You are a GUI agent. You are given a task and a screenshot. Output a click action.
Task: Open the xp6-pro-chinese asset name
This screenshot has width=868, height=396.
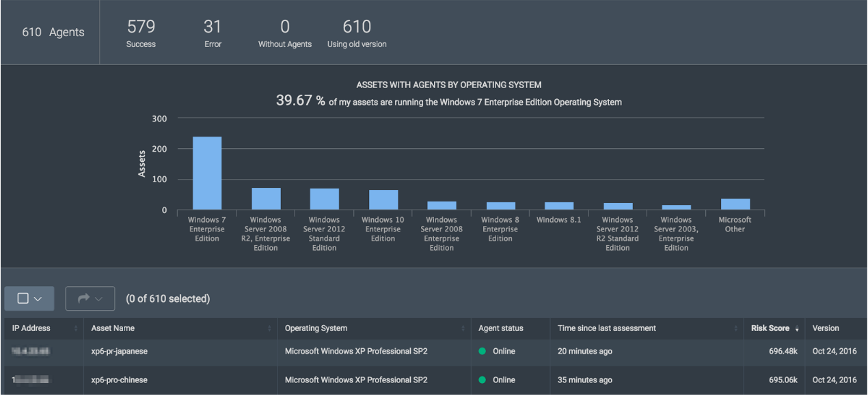tap(120, 380)
